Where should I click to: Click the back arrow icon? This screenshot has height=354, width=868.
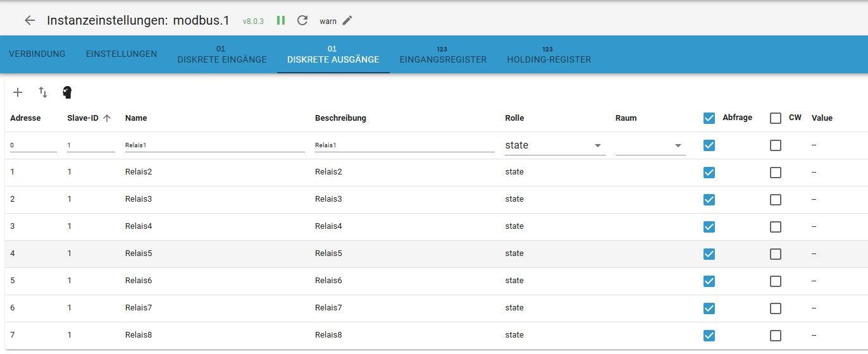tap(30, 20)
